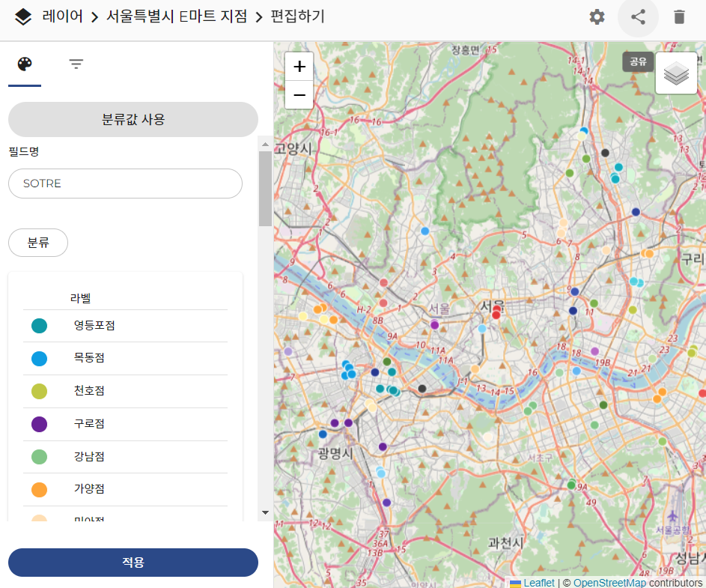Screen dimensions: 706x588
Task: Switch to the filter tab
Action: (x=76, y=64)
